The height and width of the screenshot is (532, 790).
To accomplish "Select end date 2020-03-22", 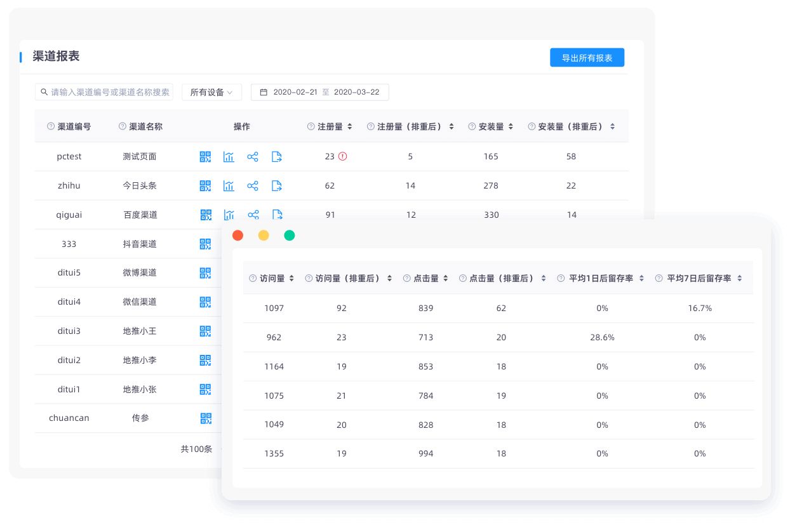I will click(x=356, y=92).
